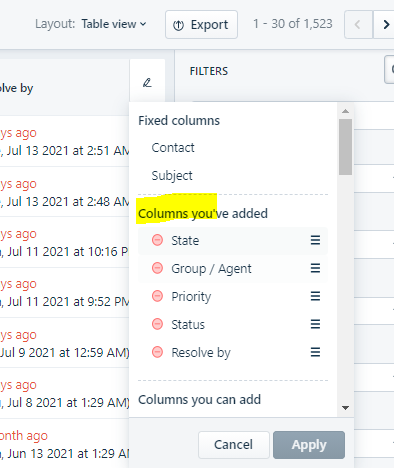
Task: Click the pencil edit columns icon
Action: pos(147,82)
